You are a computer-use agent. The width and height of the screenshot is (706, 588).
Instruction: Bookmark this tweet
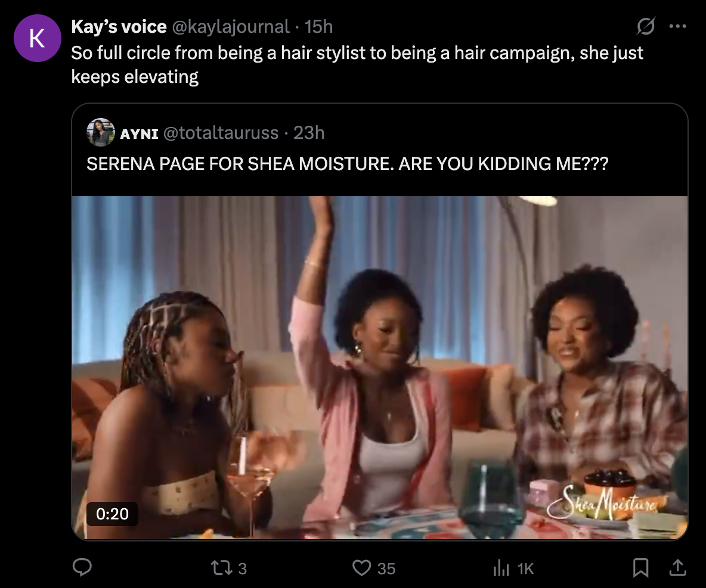pos(640,568)
